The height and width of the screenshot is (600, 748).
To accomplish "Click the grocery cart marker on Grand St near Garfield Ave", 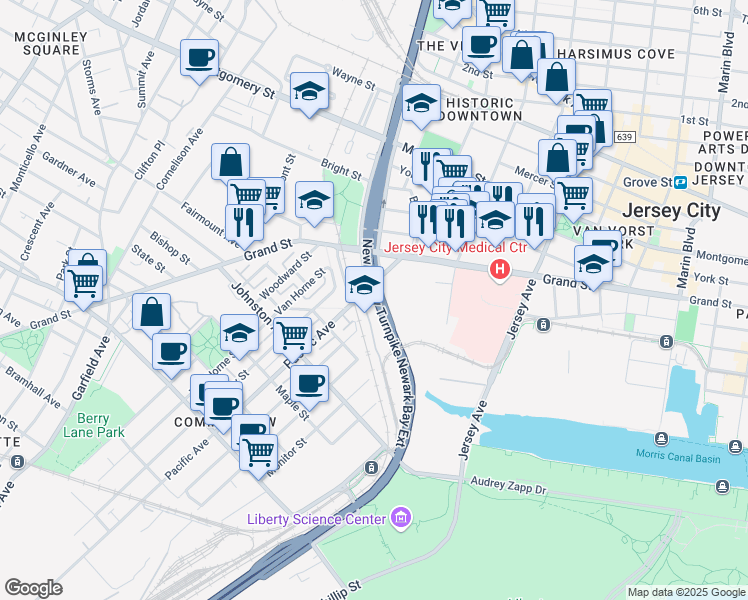I will [83, 286].
